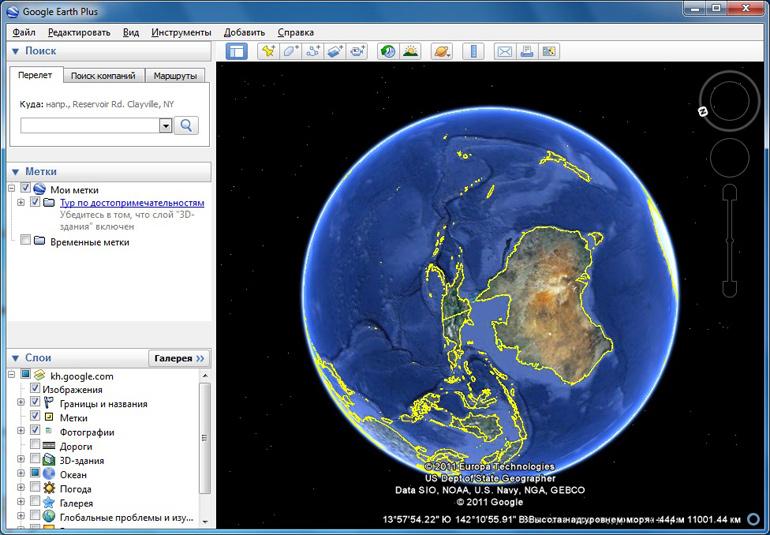The width and height of the screenshot is (770, 535).
Task: Add an image overlay from the toolbar
Action: [x=335, y=51]
